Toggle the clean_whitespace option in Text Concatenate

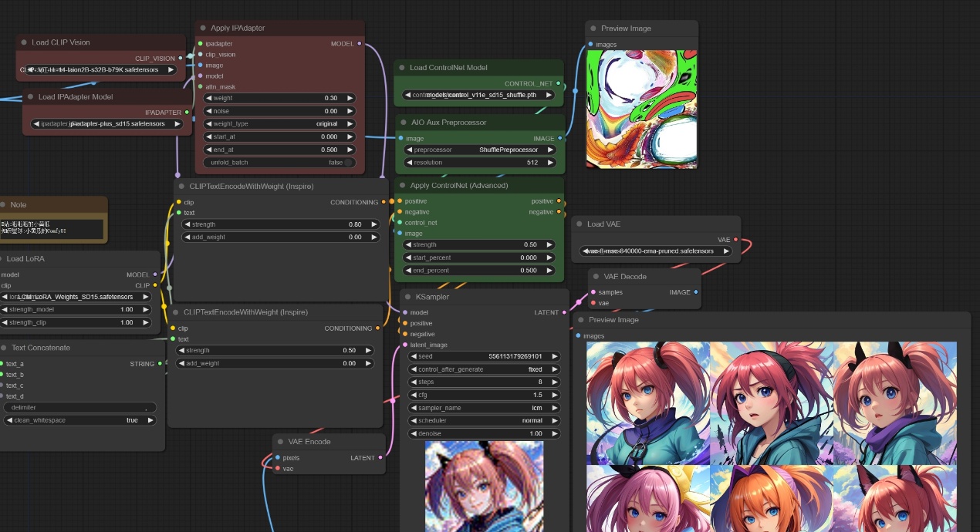tap(80, 420)
